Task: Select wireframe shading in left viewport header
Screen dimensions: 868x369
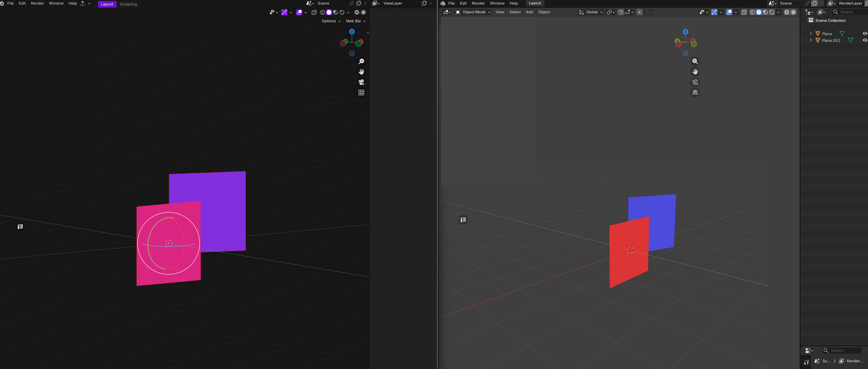Action: (x=322, y=12)
